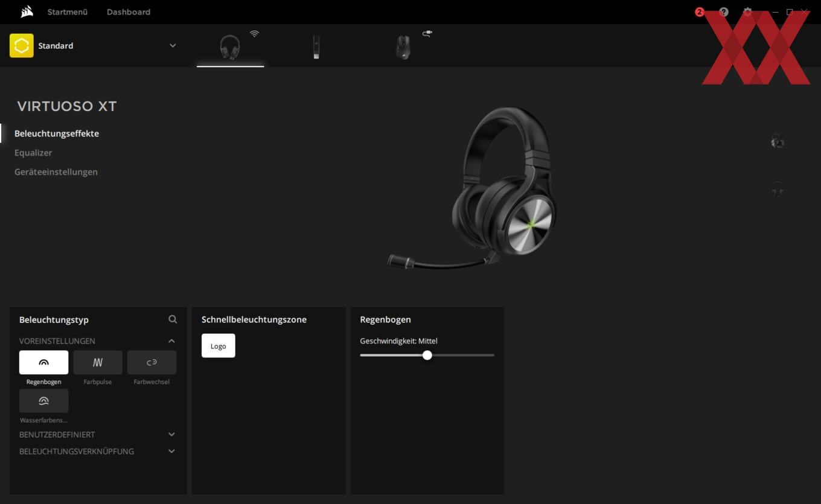Open Geräteeinstellungen section
This screenshot has height=504, width=821.
point(56,172)
